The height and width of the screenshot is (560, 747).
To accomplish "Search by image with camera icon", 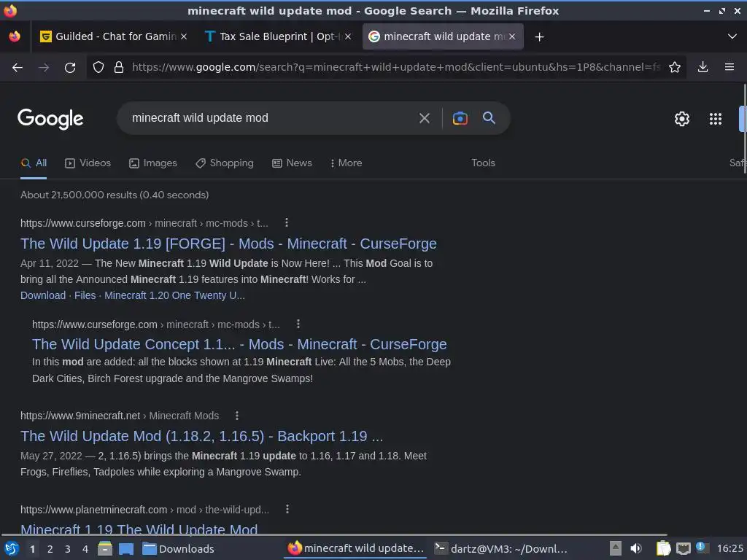I will (x=460, y=118).
